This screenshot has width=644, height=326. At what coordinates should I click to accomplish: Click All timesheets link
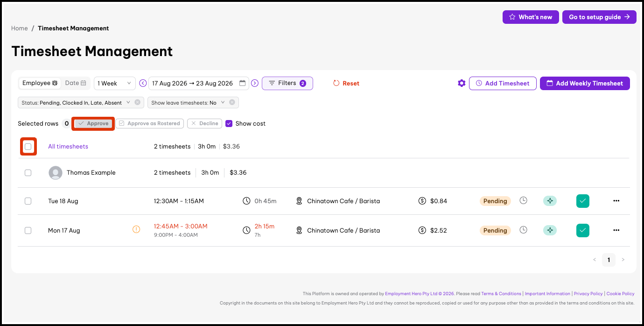point(68,147)
